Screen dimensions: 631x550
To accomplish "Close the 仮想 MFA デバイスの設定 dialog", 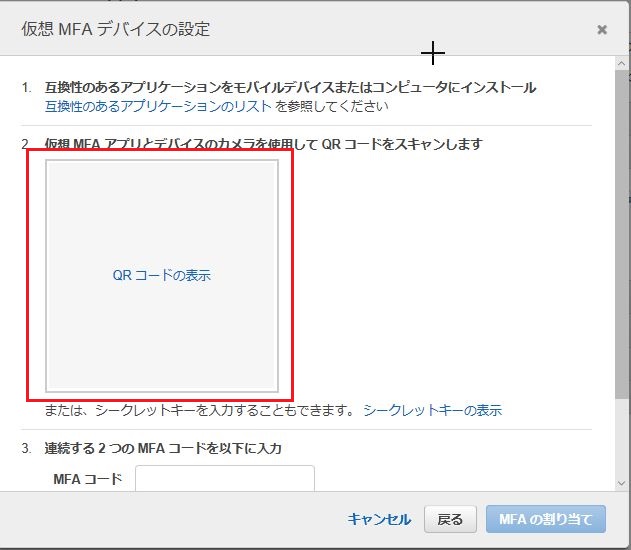I will point(602,30).
